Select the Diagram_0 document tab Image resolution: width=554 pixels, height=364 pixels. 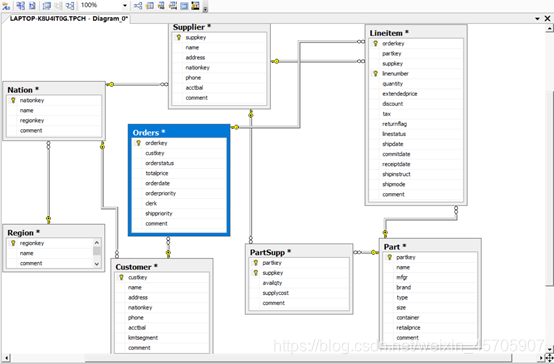pos(69,18)
